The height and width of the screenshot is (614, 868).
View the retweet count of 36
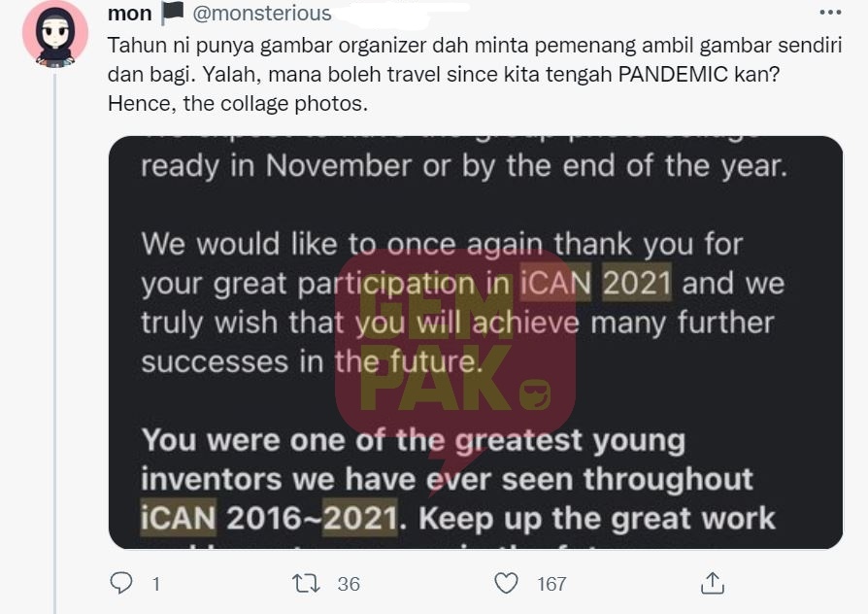click(349, 584)
